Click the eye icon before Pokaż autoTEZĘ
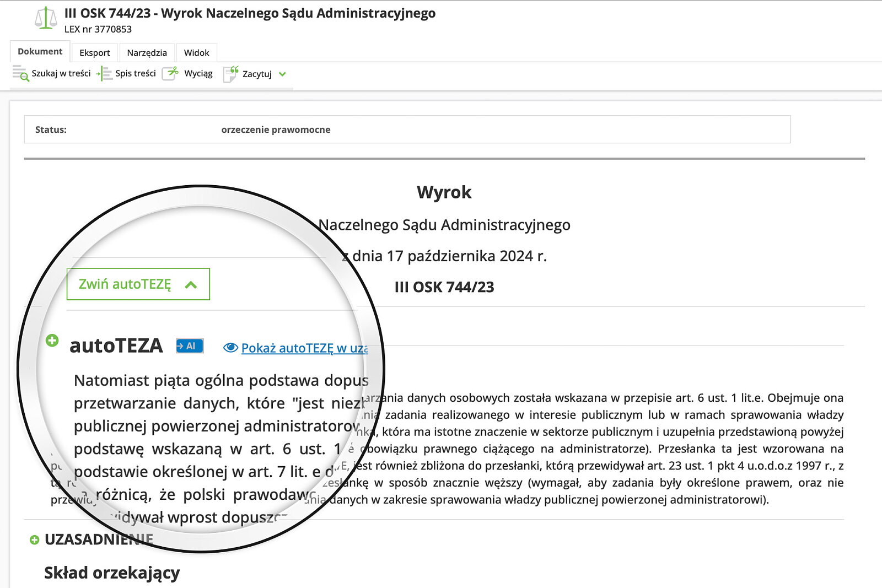Viewport: 882px width, 588px height. (230, 348)
